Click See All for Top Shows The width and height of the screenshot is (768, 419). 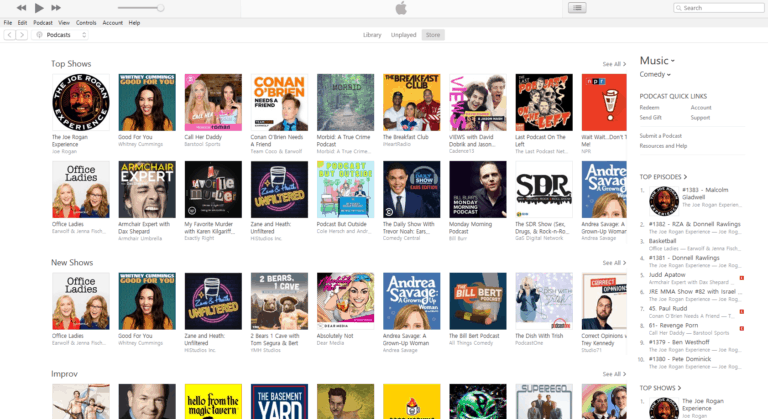tap(612, 64)
